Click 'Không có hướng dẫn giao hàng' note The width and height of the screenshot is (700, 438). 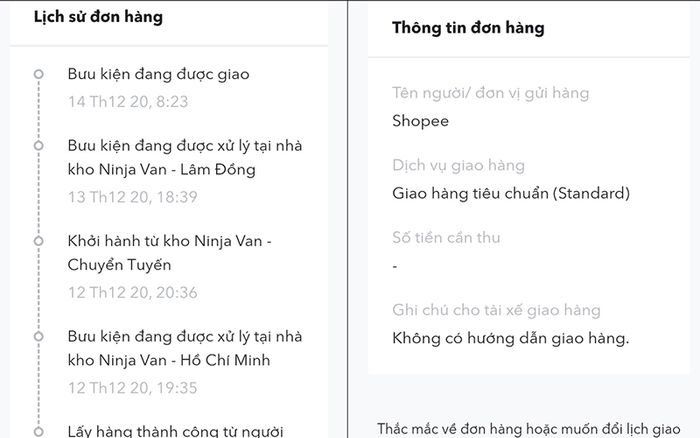[511, 338]
